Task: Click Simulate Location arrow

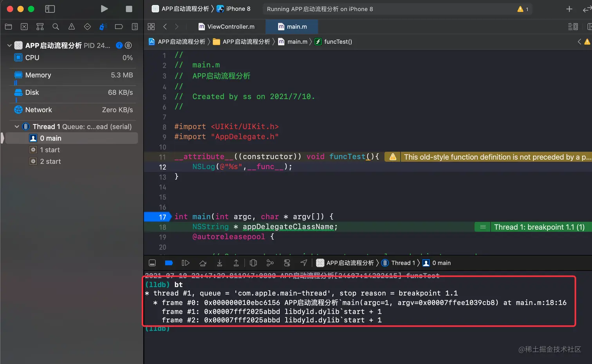Action: (304, 263)
